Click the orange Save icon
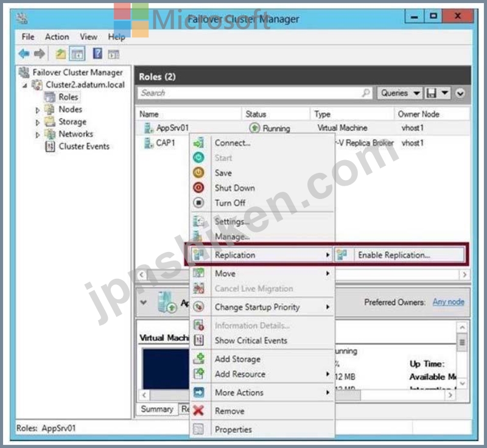Viewport: 487px width, 448px height. pos(199,173)
